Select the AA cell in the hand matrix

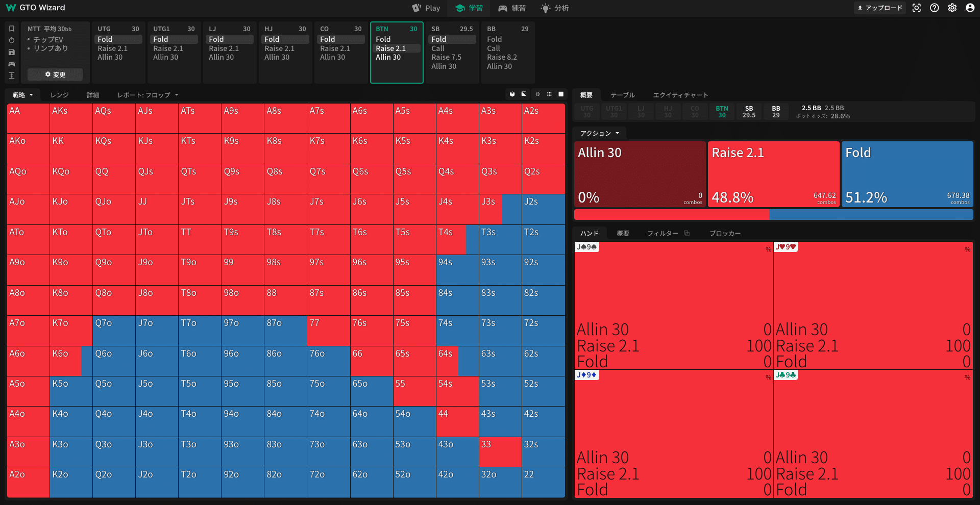click(x=28, y=118)
